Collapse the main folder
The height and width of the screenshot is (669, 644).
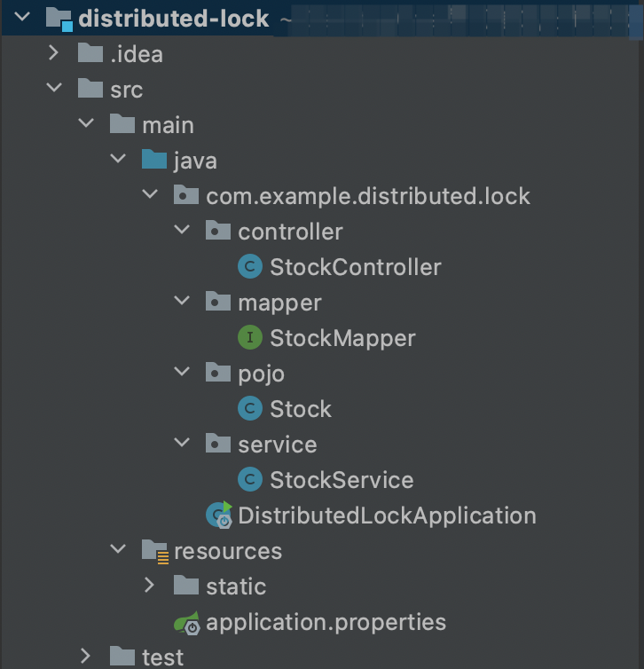(86, 123)
